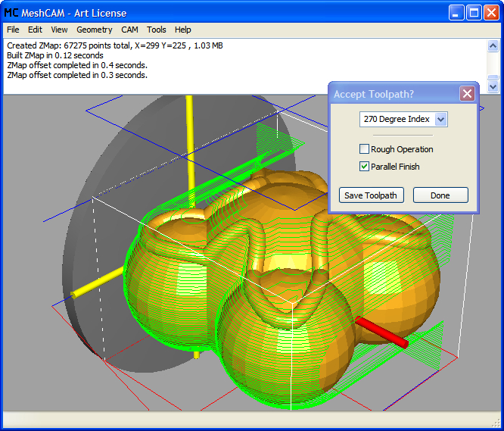Maximize the MeshCAM window

(474, 13)
